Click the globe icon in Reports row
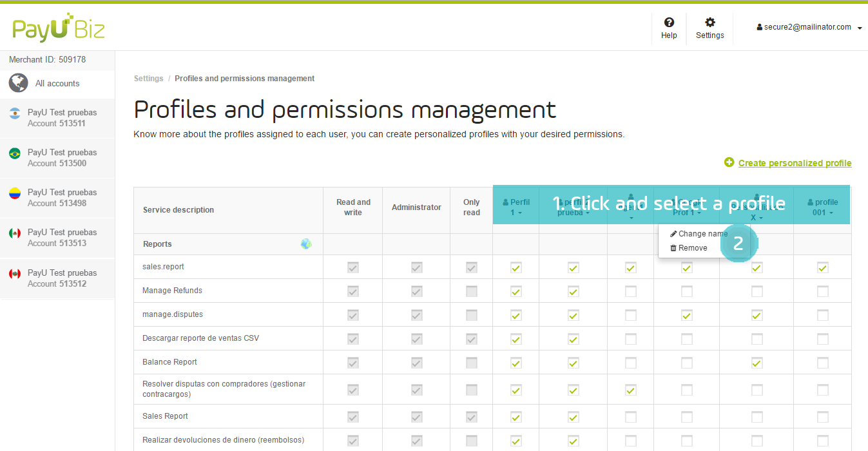This screenshot has width=868, height=451. coord(306,244)
